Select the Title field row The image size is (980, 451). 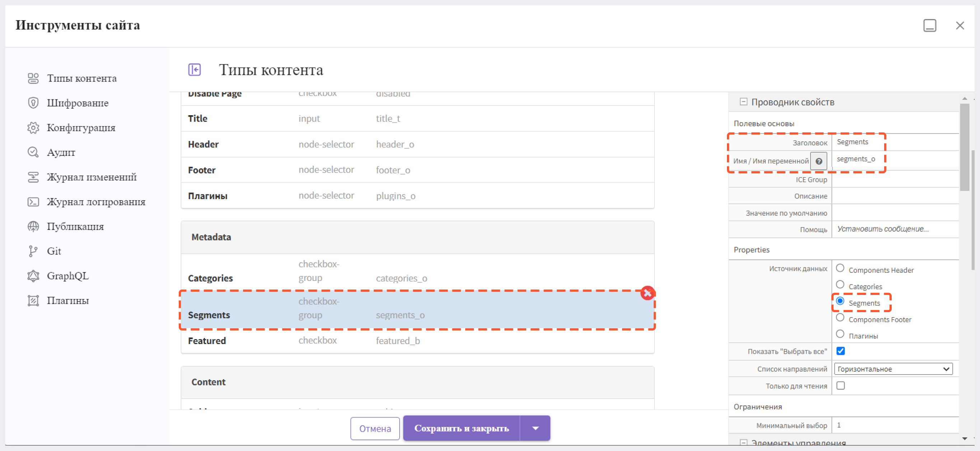pos(417,119)
